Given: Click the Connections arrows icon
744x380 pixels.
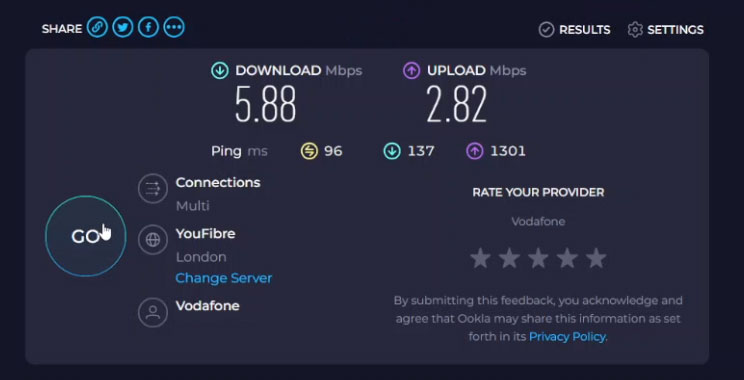Looking at the screenshot, I should (x=153, y=188).
